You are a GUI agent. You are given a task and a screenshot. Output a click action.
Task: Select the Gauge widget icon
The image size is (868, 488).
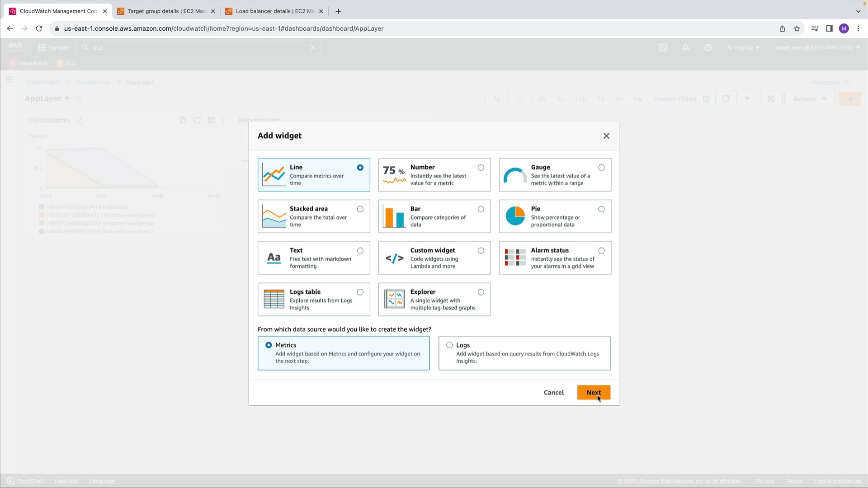pyautogui.click(x=515, y=176)
